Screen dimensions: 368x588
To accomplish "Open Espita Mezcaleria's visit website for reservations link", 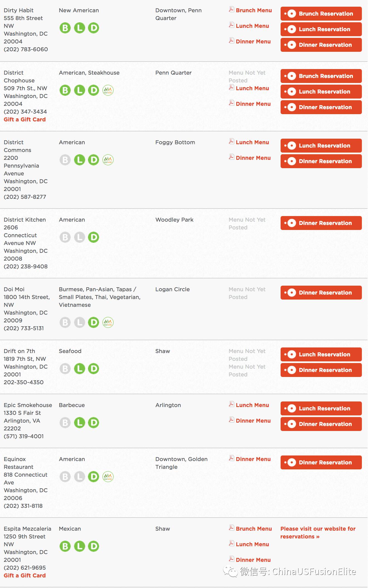I will pos(318,532).
